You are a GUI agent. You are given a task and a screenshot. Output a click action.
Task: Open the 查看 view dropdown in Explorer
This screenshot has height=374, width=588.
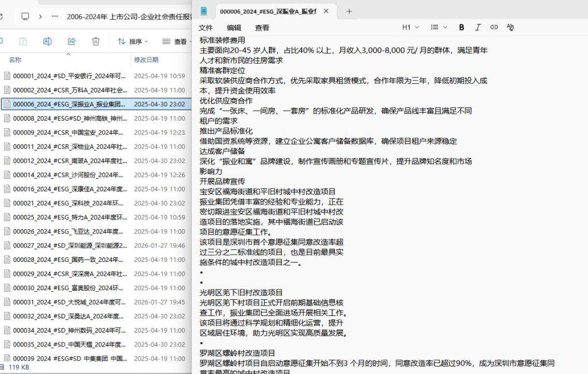click(x=177, y=41)
